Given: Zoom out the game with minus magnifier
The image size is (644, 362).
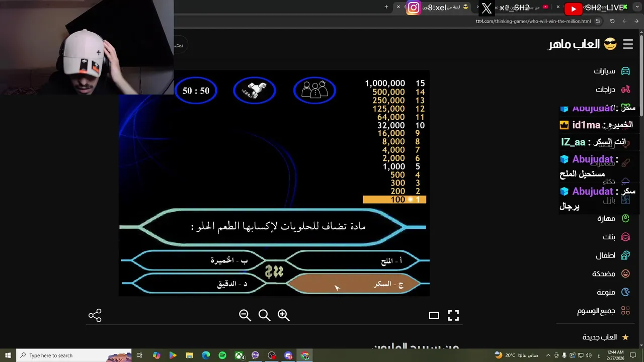Looking at the screenshot, I should tap(245, 315).
